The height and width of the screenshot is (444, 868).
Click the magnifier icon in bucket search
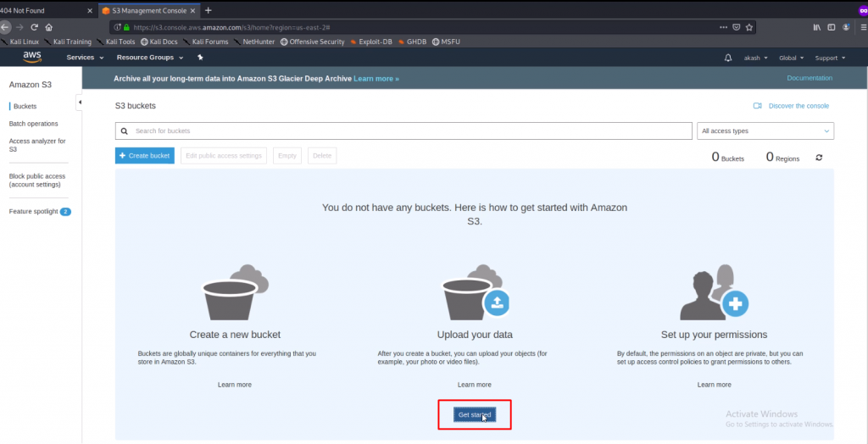coord(125,131)
